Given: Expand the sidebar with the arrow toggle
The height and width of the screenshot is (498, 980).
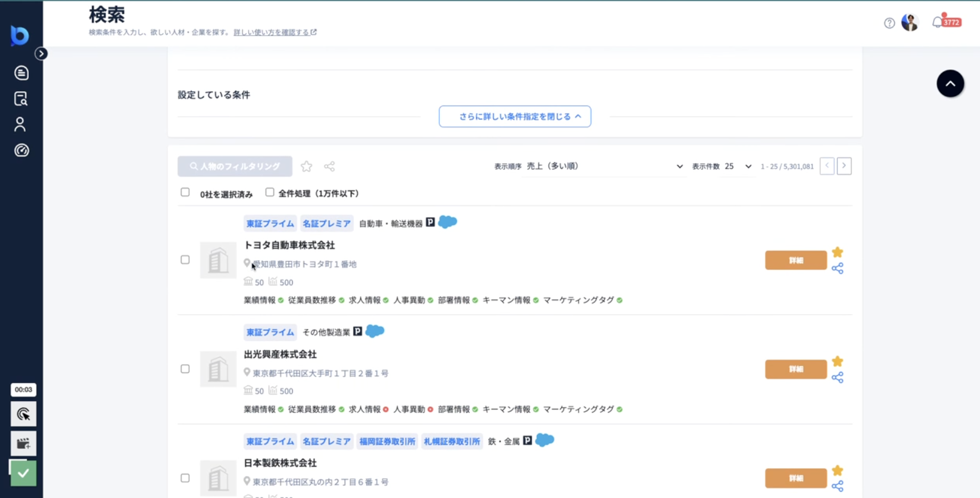Looking at the screenshot, I should [x=41, y=53].
